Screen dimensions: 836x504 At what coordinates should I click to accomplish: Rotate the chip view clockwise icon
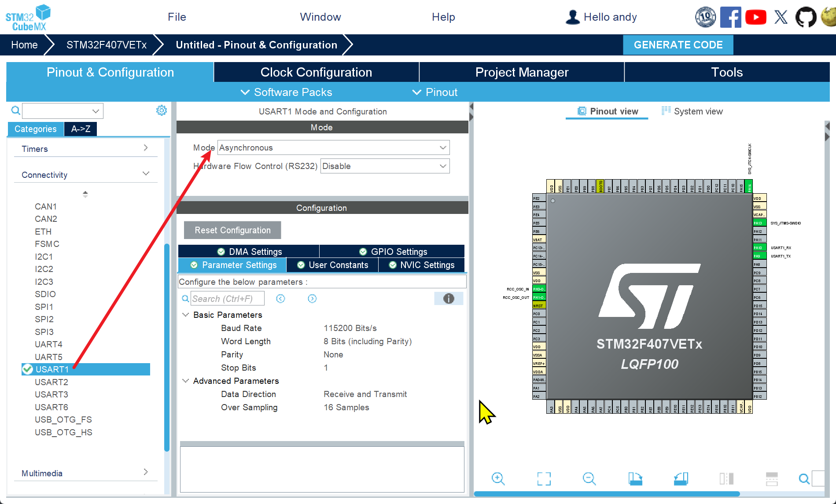tap(635, 478)
